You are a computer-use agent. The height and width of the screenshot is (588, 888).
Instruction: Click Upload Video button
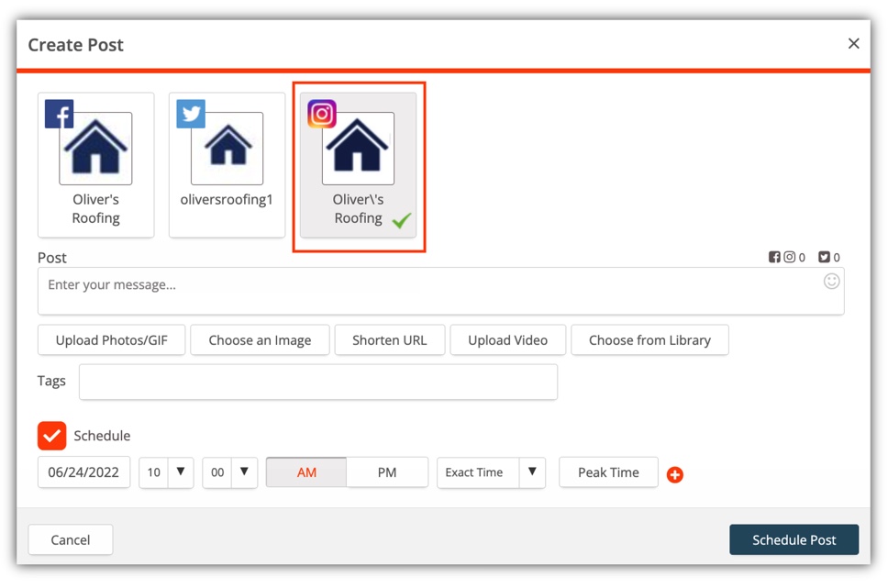(508, 340)
